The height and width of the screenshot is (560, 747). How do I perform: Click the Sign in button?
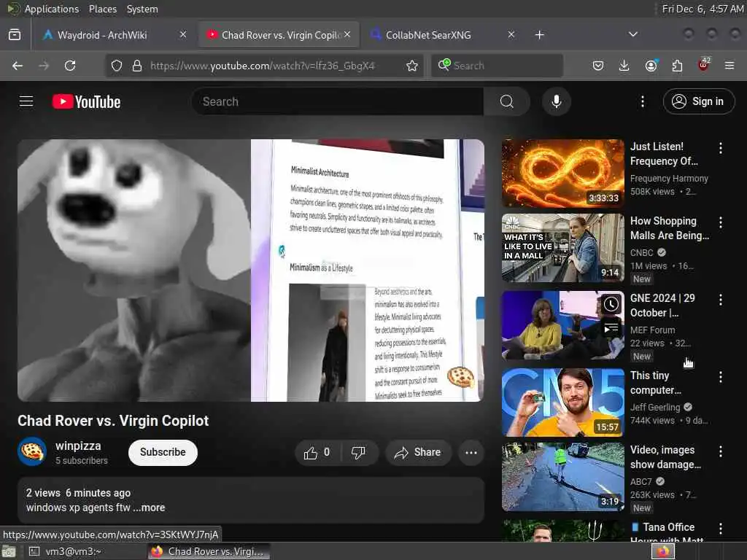[x=698, y=101]
